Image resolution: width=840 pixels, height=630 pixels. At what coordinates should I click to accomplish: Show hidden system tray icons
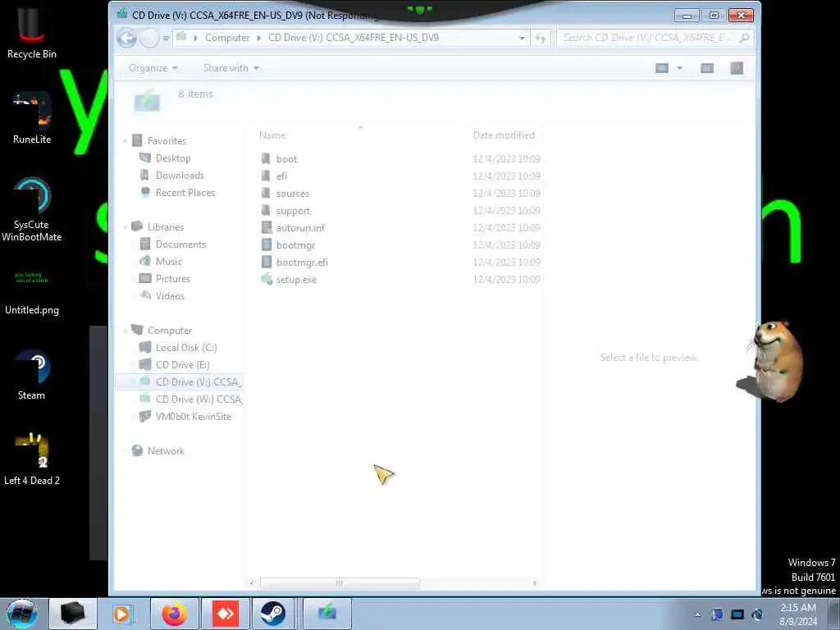tap(697, 614)
